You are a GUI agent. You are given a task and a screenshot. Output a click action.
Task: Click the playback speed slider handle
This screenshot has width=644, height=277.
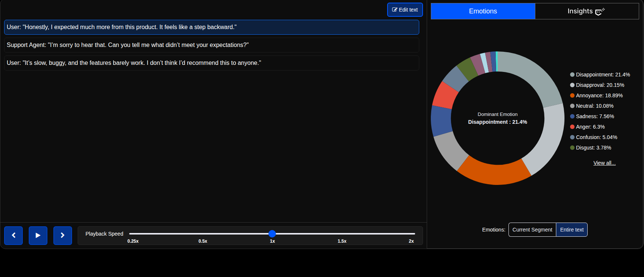click(x=272, y=234)
